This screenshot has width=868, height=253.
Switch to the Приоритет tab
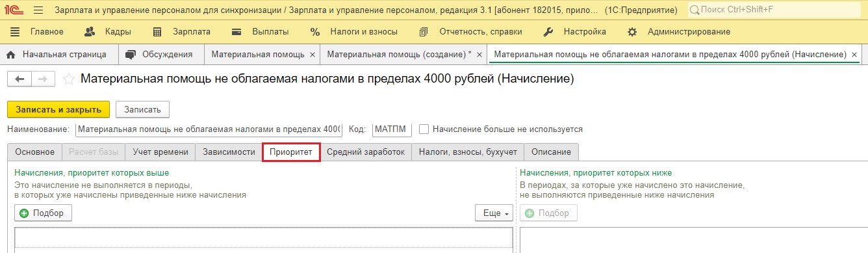pyautogui.click(x=291, y=152)
